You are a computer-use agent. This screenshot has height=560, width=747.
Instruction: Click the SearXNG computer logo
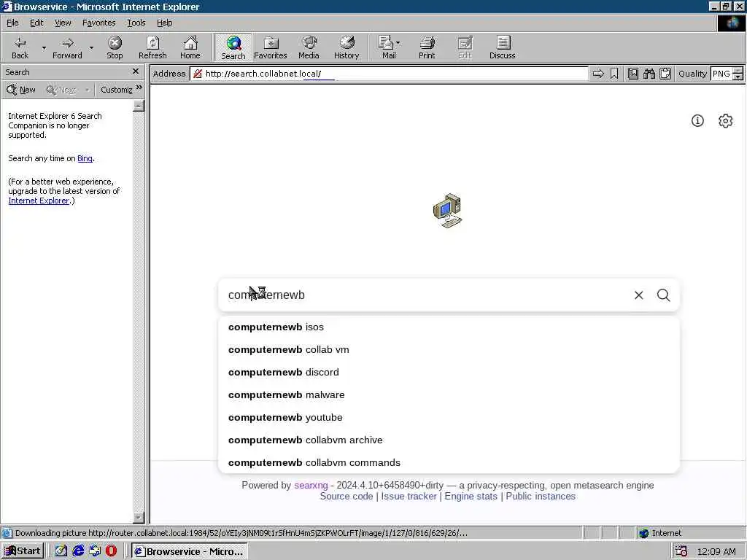pos(447,211)
